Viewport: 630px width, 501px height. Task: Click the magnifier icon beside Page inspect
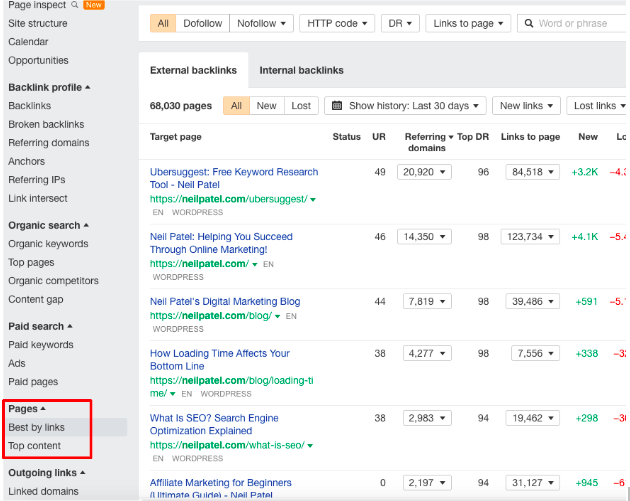click(x=75, y=5)
